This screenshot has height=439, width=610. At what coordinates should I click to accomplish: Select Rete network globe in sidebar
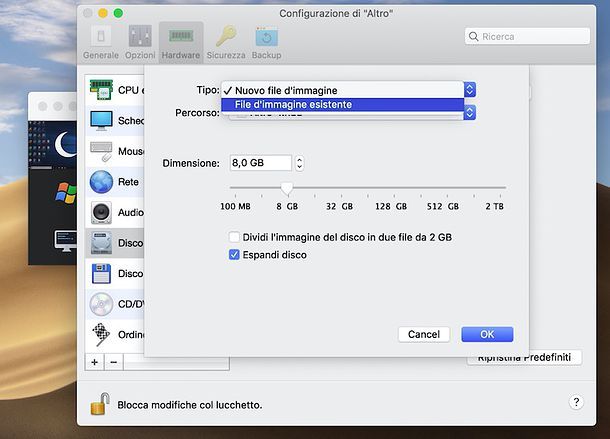pyautogui.click(x=113, y=182)
